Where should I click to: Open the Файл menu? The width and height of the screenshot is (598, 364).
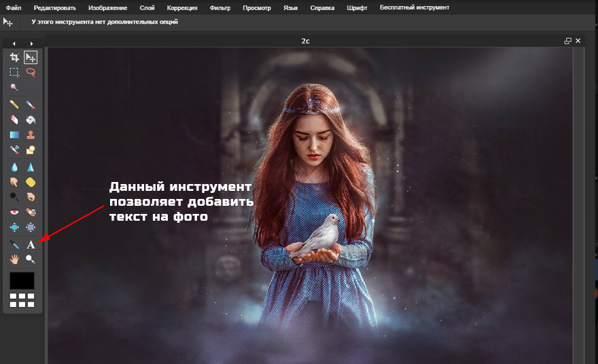point(14,7)
